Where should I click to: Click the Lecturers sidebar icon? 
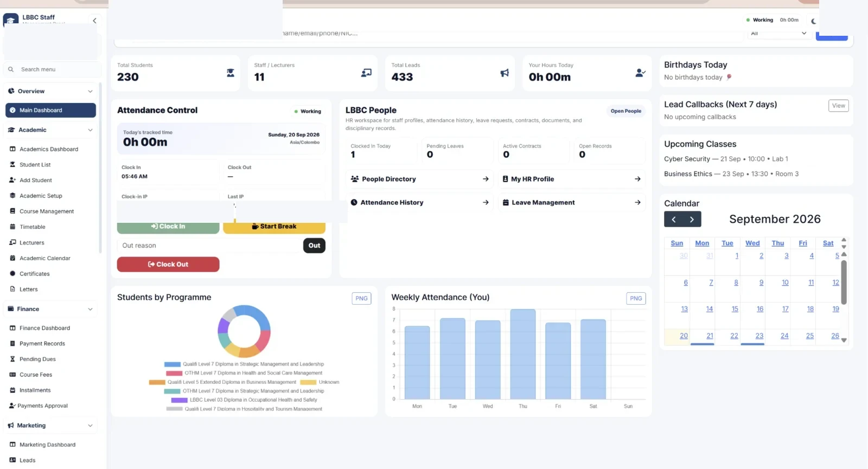[x=12, y=243]
